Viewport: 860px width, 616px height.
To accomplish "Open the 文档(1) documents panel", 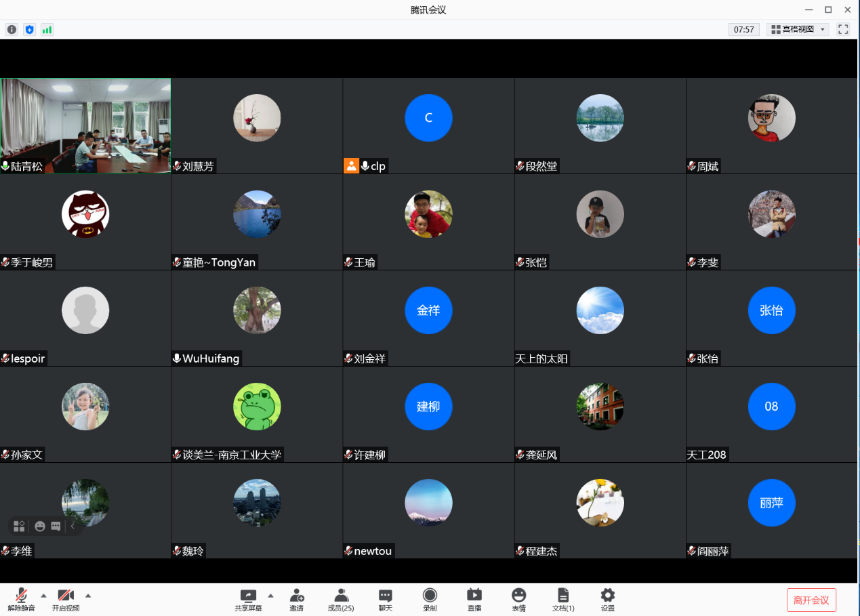I will [x=563, y=599].
